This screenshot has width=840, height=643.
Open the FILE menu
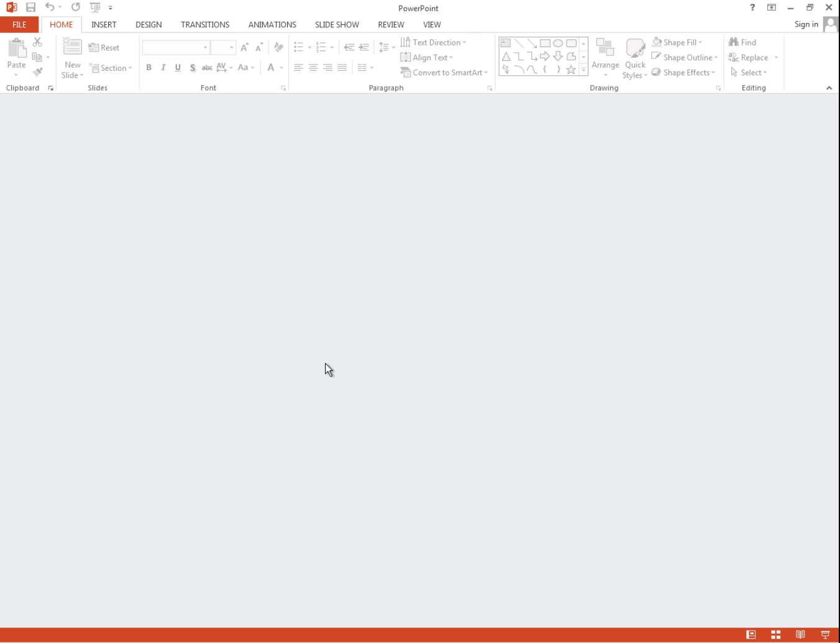coord(19,24)
